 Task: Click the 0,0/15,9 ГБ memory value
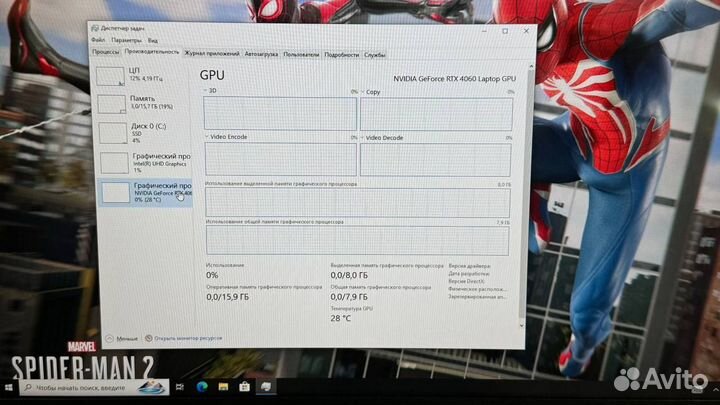point(227,297)
